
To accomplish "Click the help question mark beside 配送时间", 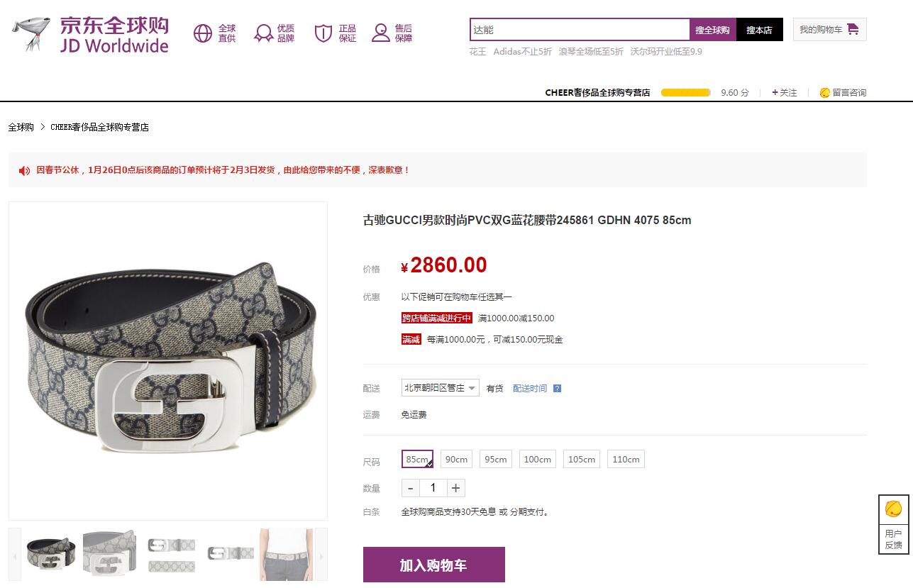I will (x=557, y=389).
